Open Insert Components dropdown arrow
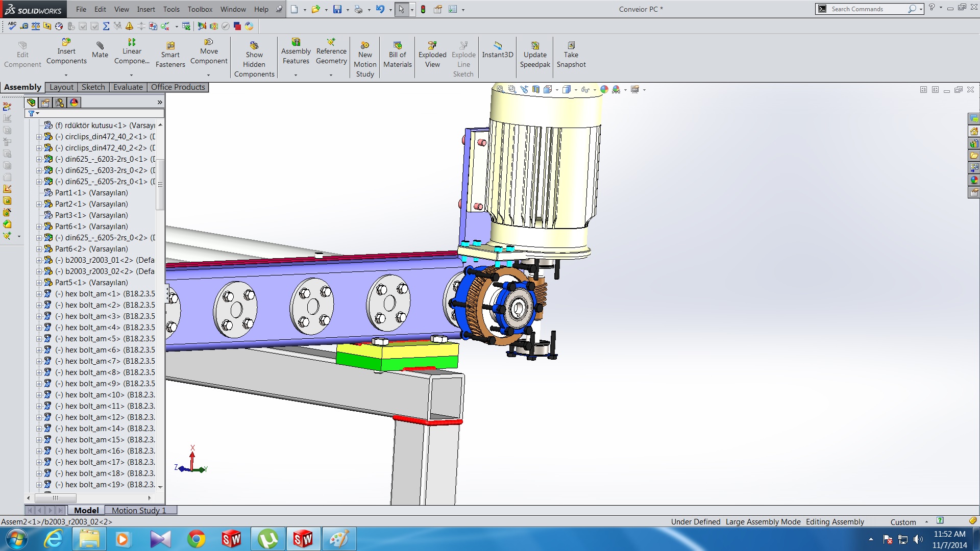 click(66, 75)
